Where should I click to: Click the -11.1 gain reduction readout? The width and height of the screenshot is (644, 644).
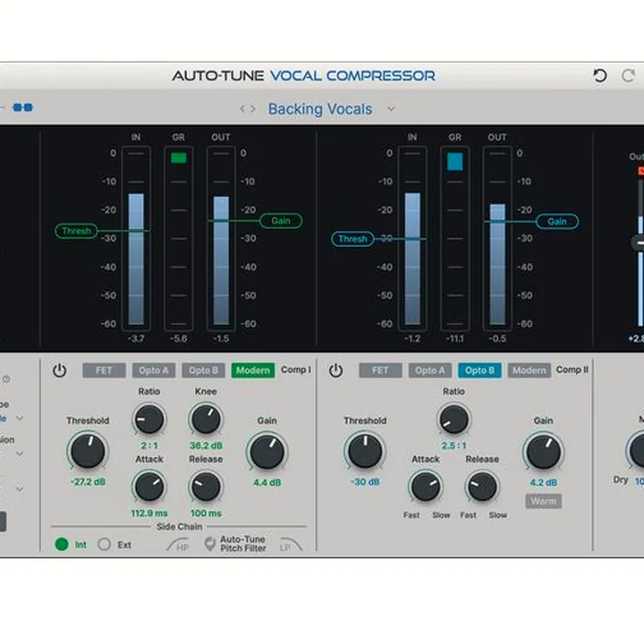455,339
